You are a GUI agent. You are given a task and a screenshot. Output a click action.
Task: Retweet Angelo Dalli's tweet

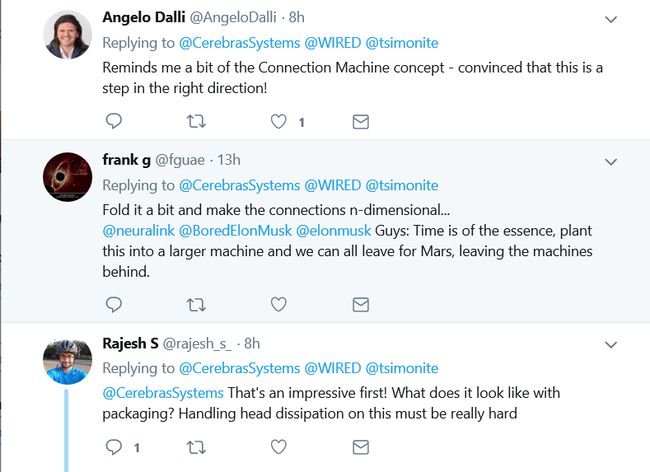click(196, 121)
